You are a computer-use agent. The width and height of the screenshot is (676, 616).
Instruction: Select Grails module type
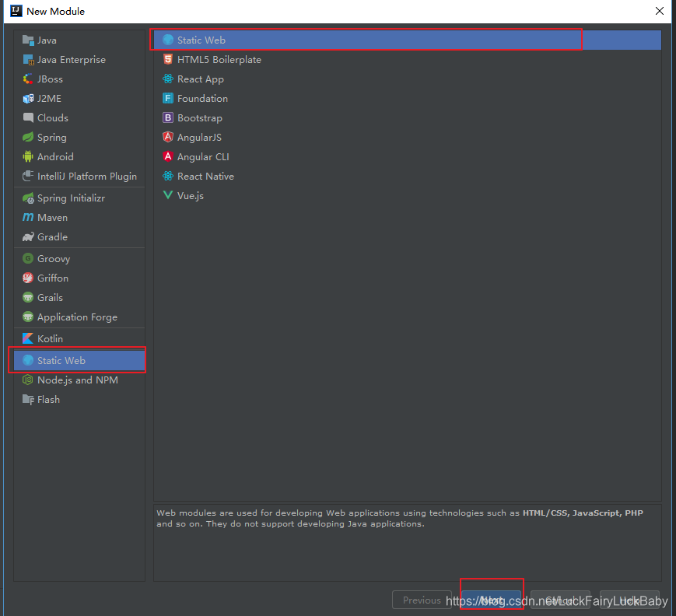(x=79, y=297)
